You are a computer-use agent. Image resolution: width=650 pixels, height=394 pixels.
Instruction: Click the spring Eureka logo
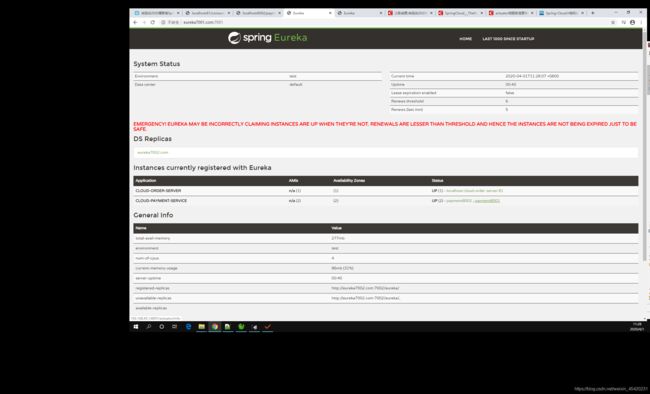tap(267, 38)
